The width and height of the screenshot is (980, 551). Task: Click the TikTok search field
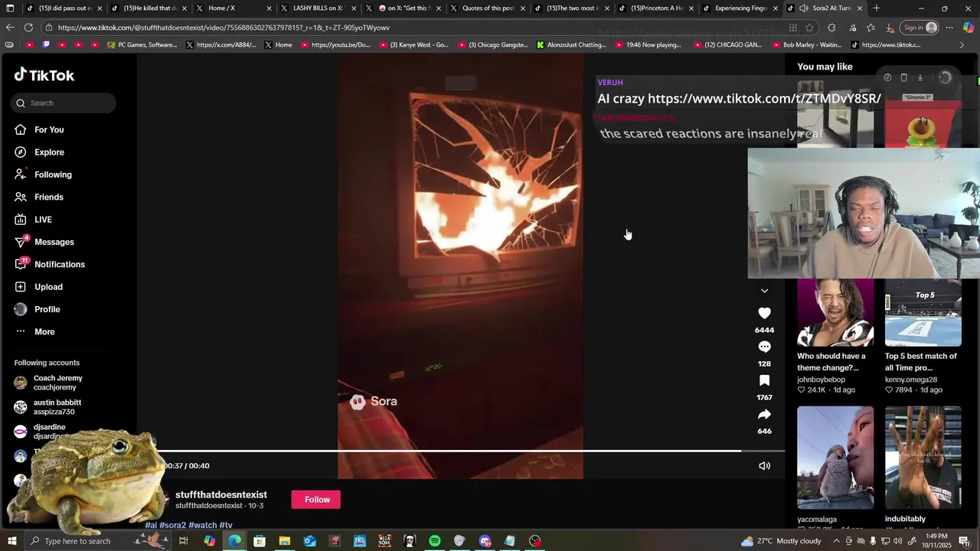64,103
